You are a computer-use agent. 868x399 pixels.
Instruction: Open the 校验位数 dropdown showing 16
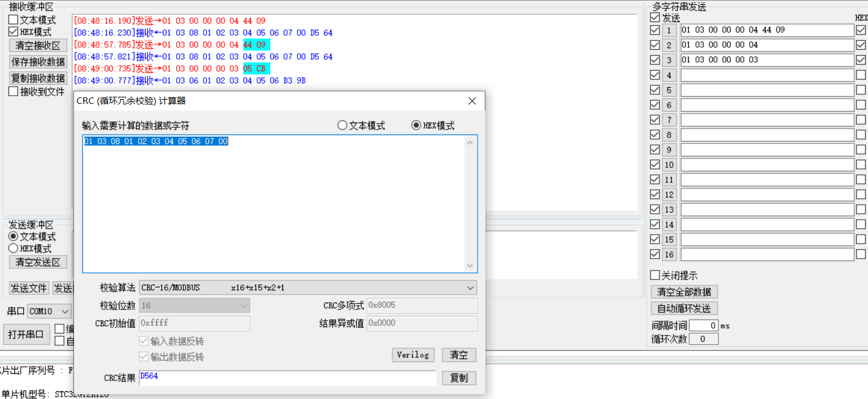pos(195,305)
